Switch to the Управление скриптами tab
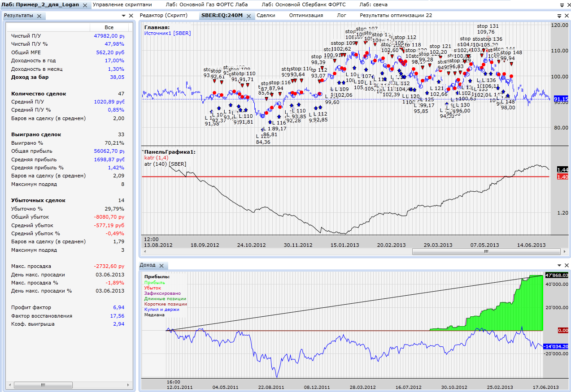 [122, 4]
